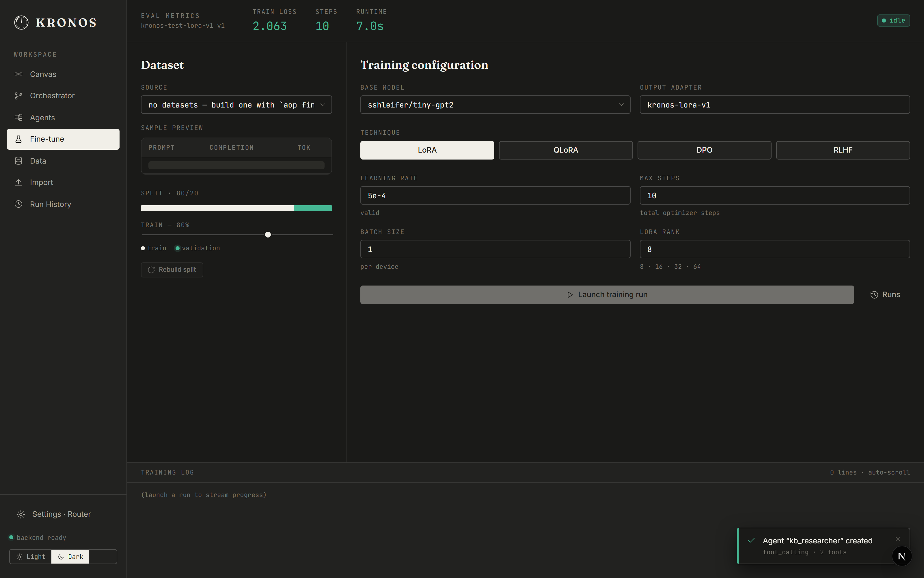
Task: Click the Output Adapter field
Action: click(x=775, y=105)
